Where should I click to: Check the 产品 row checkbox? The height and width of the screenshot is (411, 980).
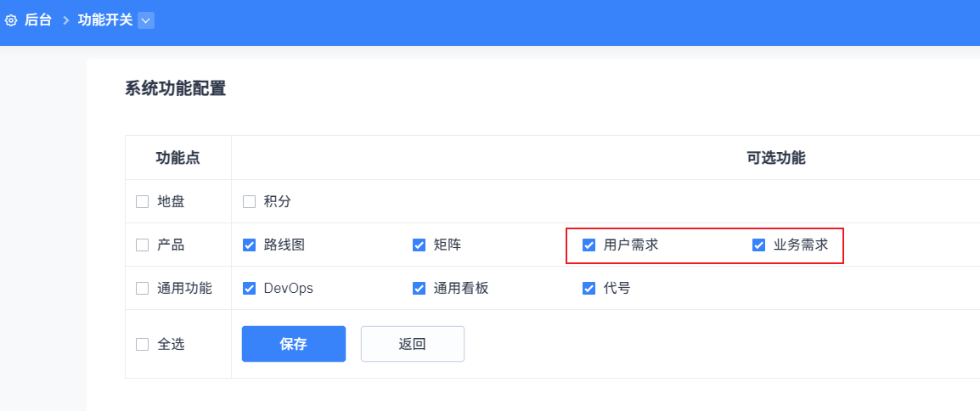(x=143, y=245)
